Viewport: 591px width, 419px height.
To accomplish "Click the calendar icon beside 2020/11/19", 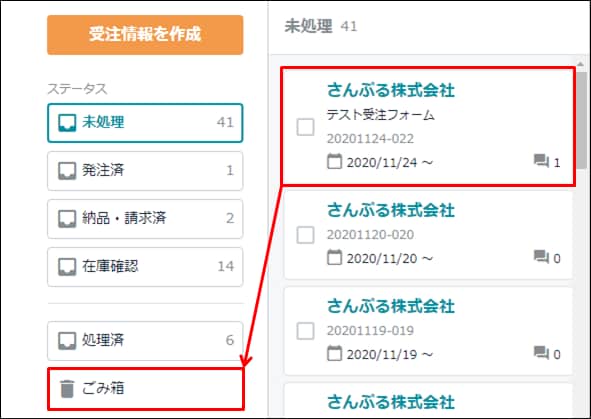I will (x=334, y=353).
